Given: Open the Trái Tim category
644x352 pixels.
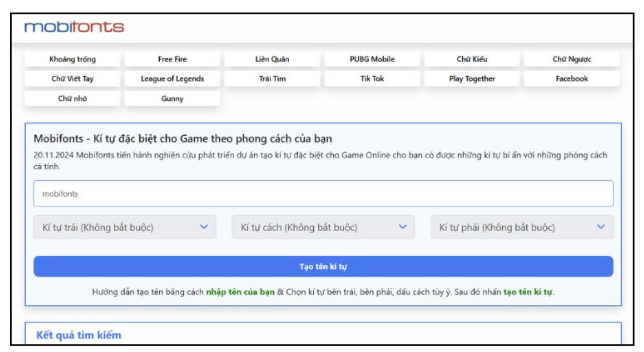Looking at the screenshot, I should click(272, 79).
